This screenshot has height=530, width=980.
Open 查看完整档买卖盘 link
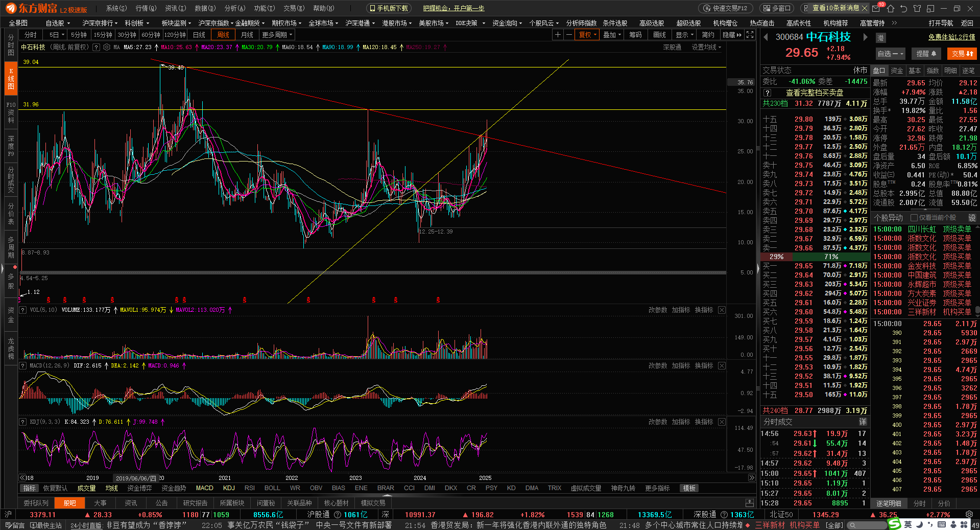[815, 93]
